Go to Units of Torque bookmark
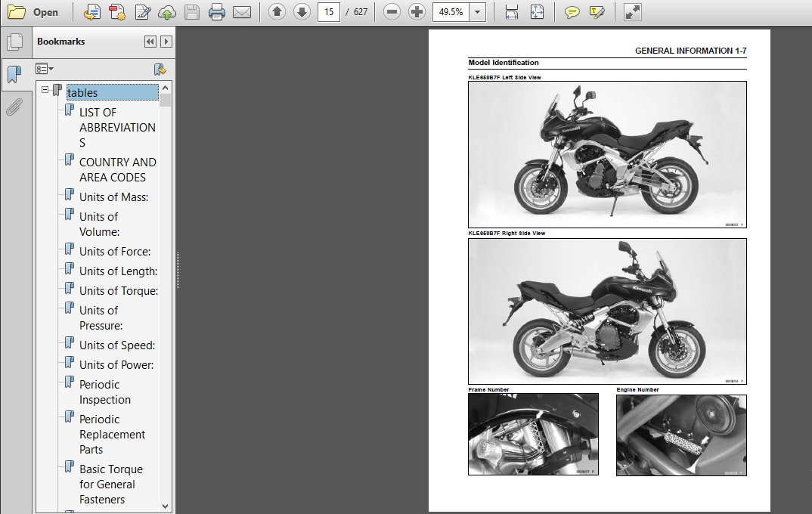The width and height of the screenshot is (812, 514). [x=119, y=291]
